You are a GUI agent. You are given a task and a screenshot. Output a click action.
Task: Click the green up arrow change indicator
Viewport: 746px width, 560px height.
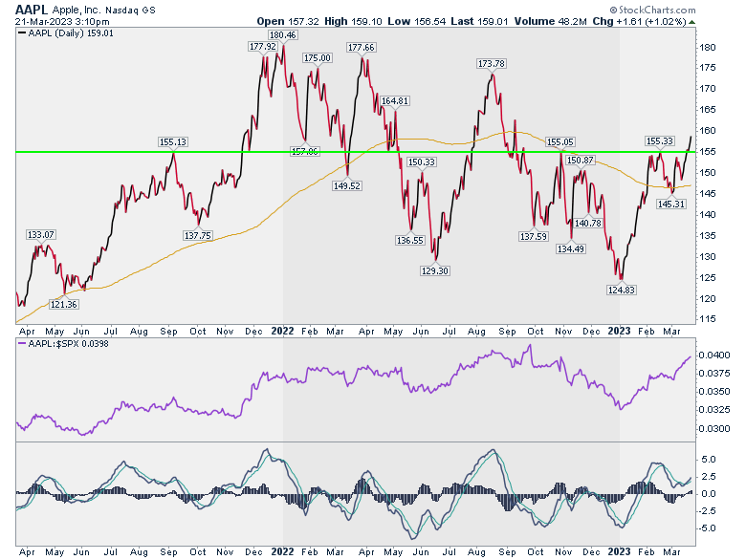tap(692, 22)
